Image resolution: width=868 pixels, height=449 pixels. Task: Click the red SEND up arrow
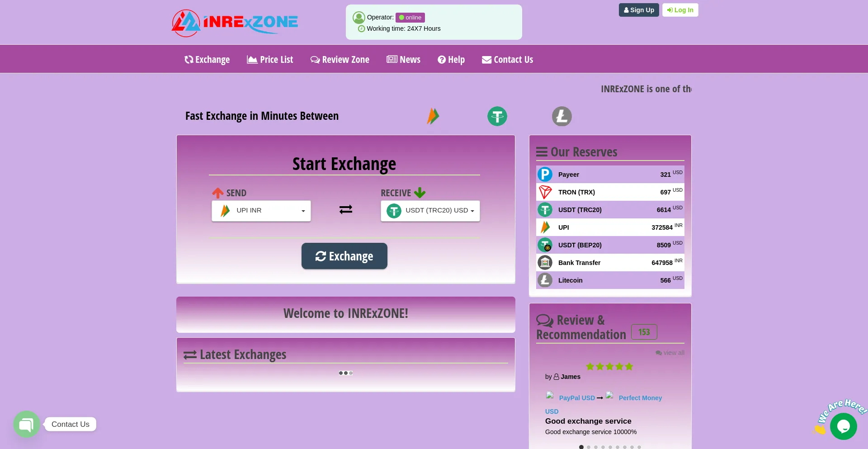tap(218, 193)
